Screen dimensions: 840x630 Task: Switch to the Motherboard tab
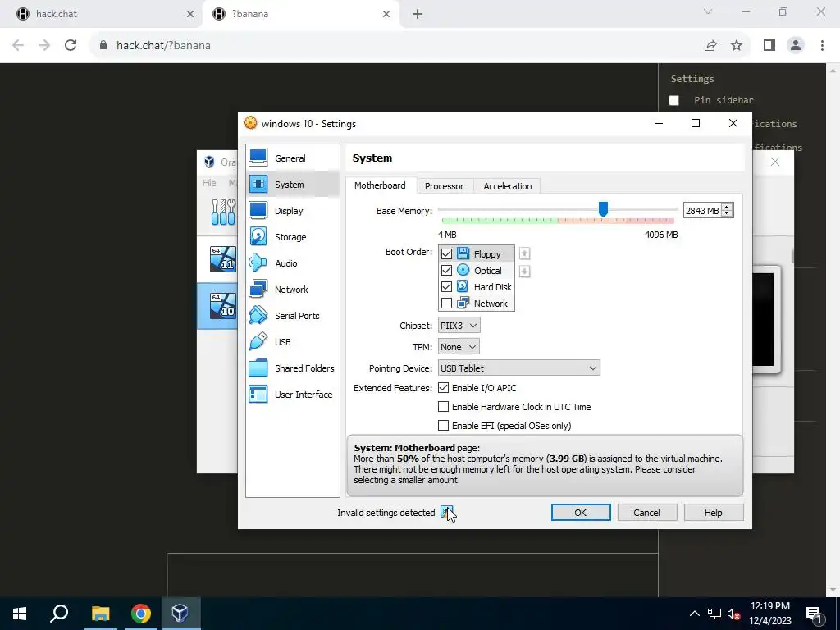tap(380, 185)
